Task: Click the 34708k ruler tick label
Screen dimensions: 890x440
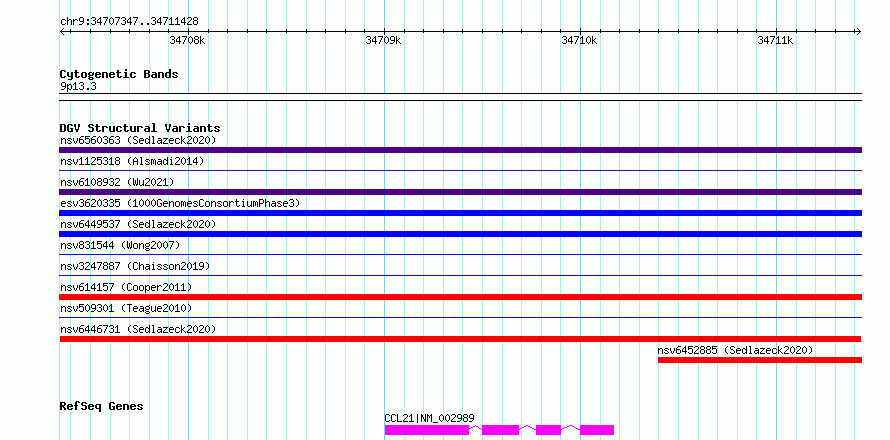Action: pos(187,40)
